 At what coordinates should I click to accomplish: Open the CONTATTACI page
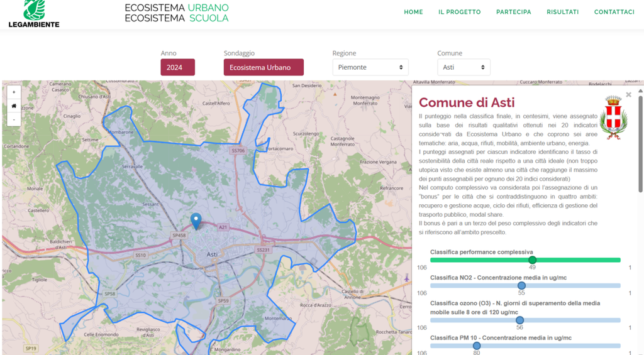614,12
